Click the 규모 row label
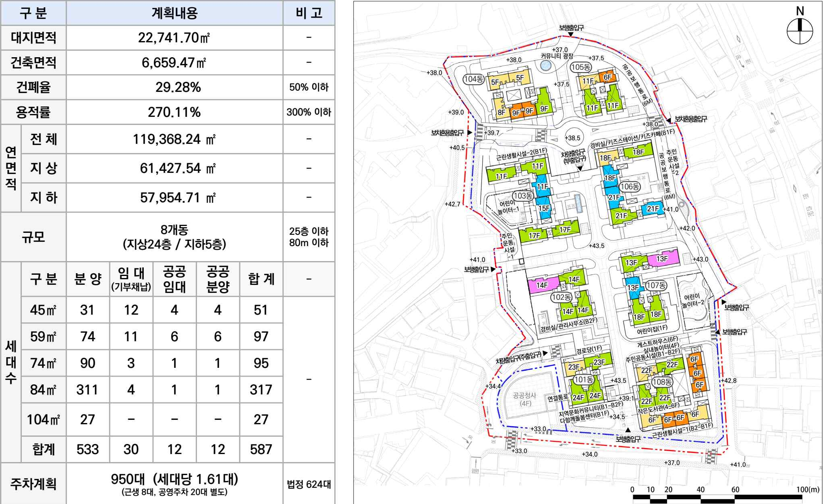 33,237
